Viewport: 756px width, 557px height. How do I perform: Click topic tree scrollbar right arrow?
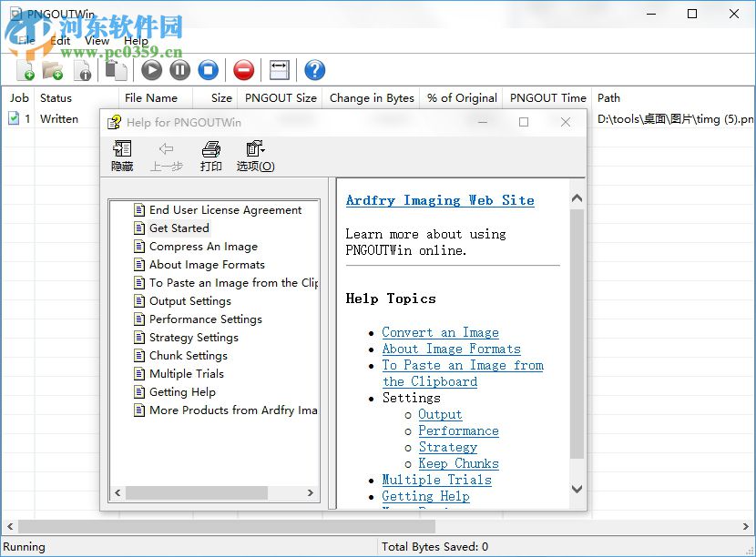click(x=310, y=492)
